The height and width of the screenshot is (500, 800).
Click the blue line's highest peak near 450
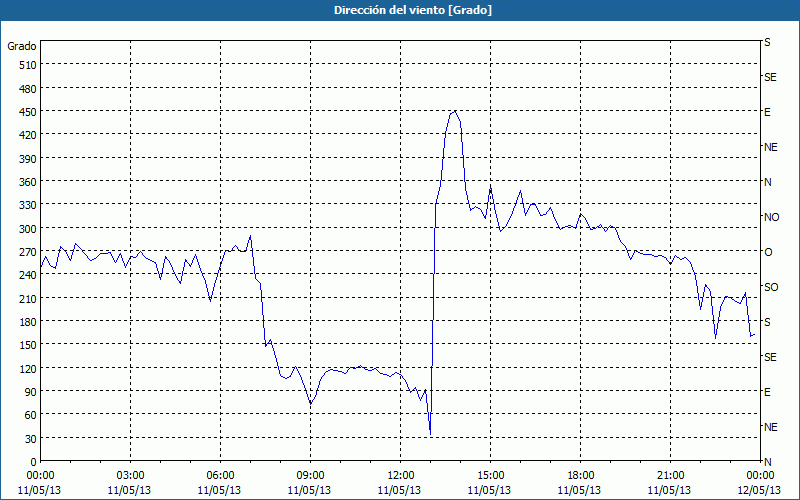pos(455,111)
